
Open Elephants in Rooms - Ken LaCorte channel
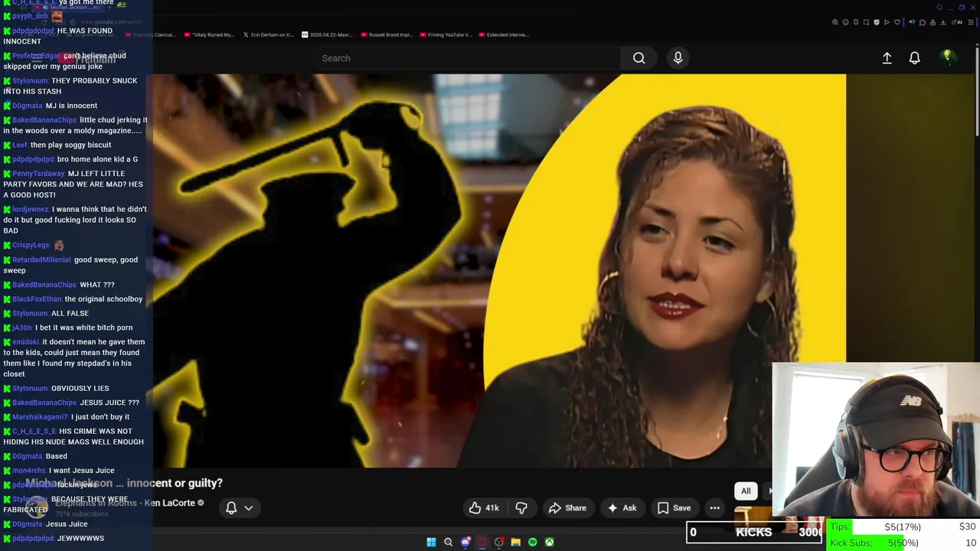point(125,503)
